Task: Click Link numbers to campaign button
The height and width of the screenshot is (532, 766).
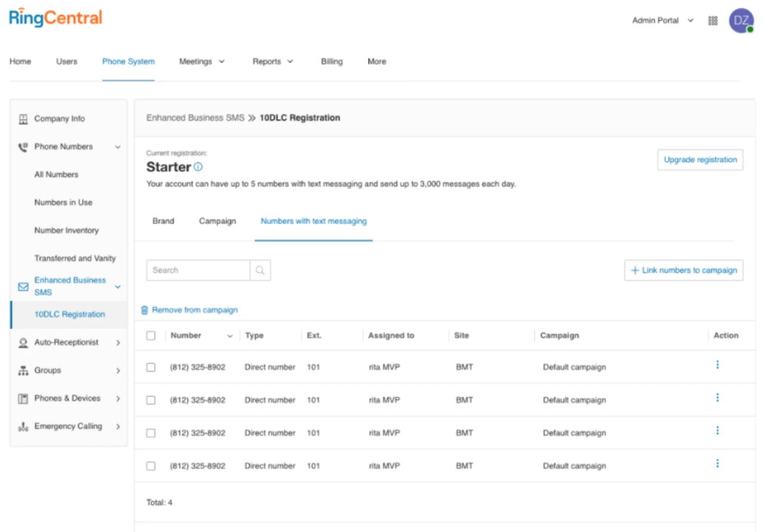Action: (x=683, y=270)
